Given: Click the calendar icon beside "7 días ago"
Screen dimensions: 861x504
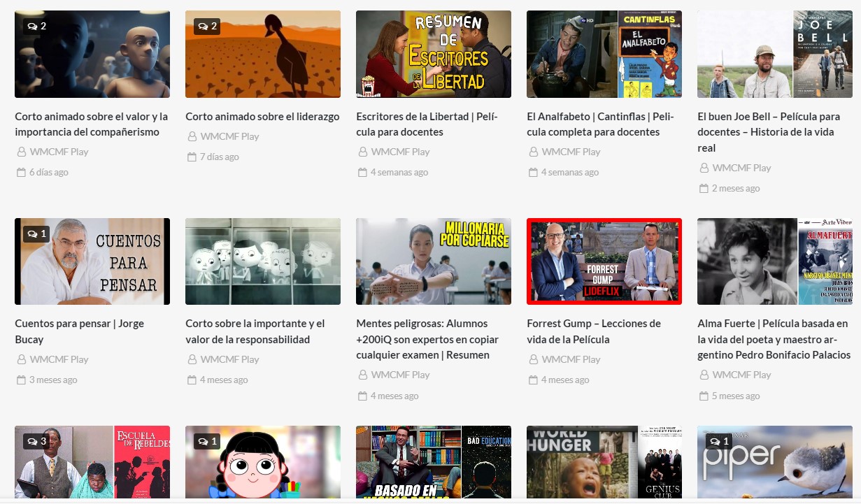Looking at the screenshot, I should (192, 157).
